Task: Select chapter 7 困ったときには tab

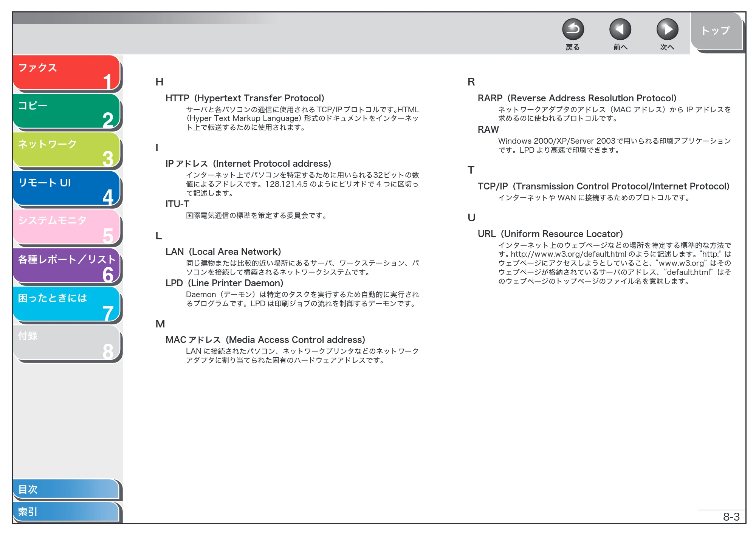Action: (67, 304)
